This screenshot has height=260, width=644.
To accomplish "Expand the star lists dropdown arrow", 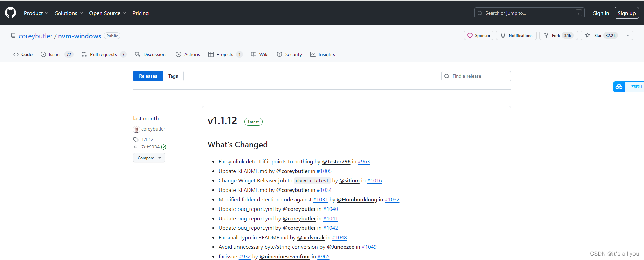I will point(628,35).
